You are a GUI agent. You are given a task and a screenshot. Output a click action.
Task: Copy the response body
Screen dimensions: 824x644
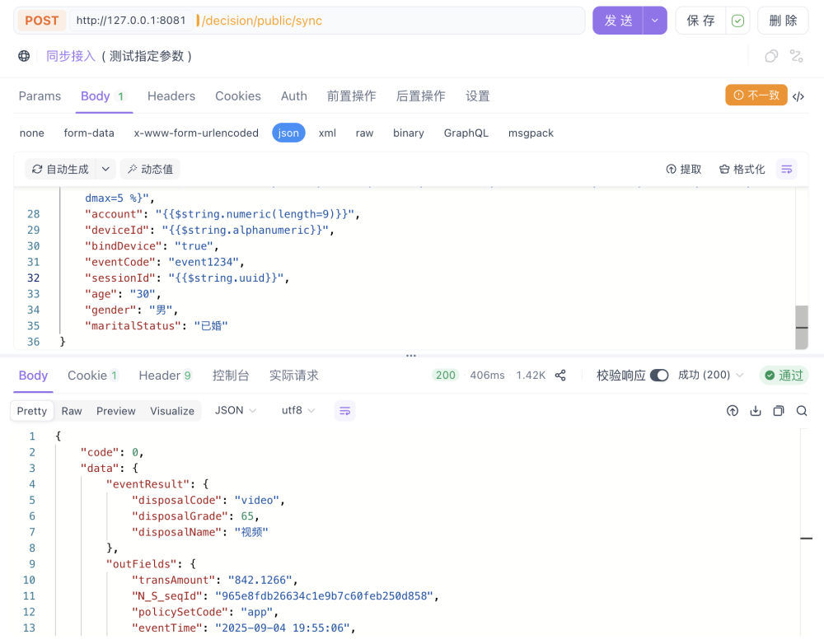coord(779,411)
